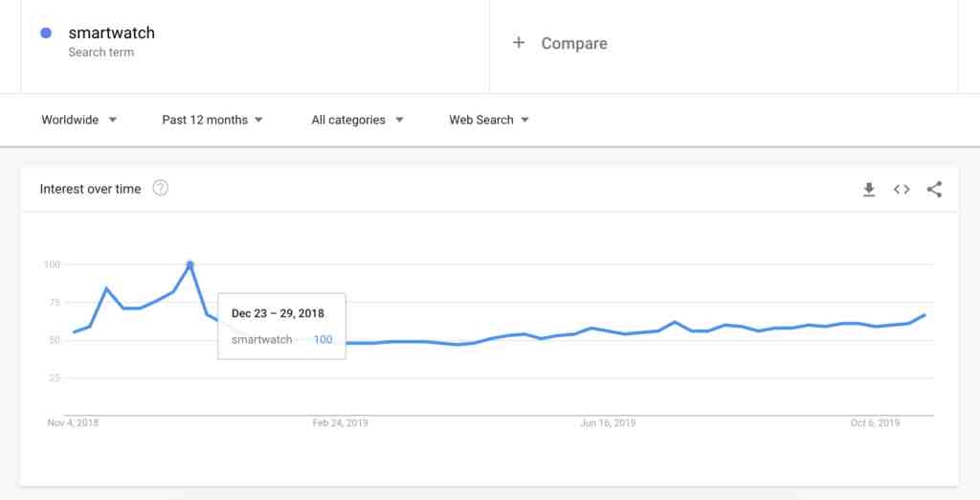Click the end point of the trend line
The height and width of the screenshot is (500, 980).
[x=924, y=315]
